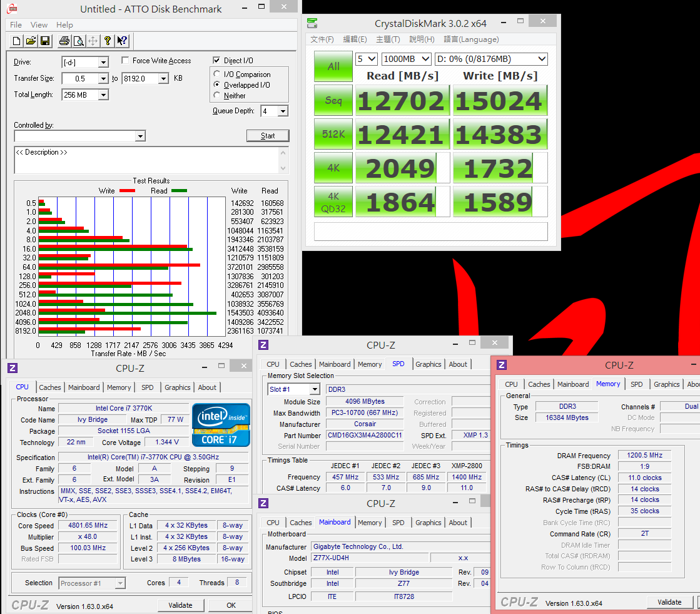
Task: Click the Print icon in ATTO toolbar
Action: (x=64, y=41)
